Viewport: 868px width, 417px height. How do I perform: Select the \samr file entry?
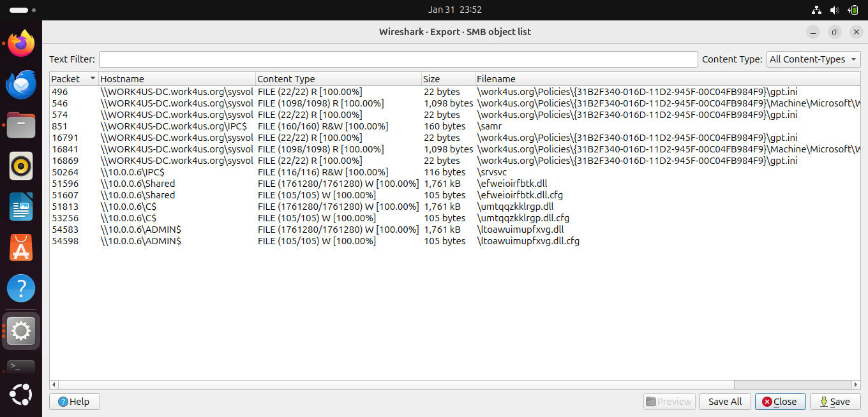coord(490,126)
